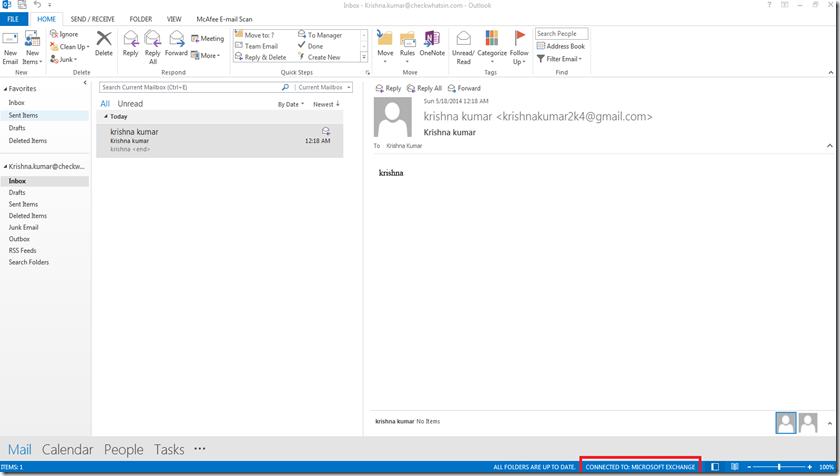Viewport: 840px width, 476px height.
Task: Open the Categorize menu
Action: [492, 47]
